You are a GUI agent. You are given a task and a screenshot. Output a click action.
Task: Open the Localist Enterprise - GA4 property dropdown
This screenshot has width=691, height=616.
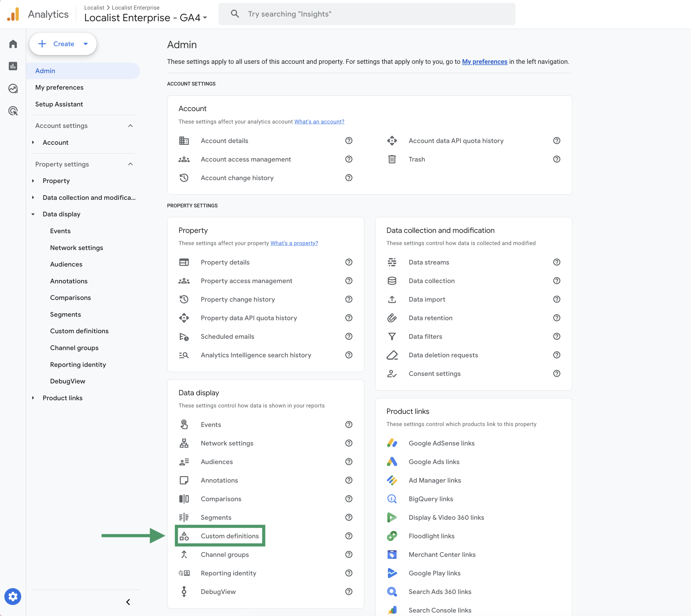tap(146, 18)
